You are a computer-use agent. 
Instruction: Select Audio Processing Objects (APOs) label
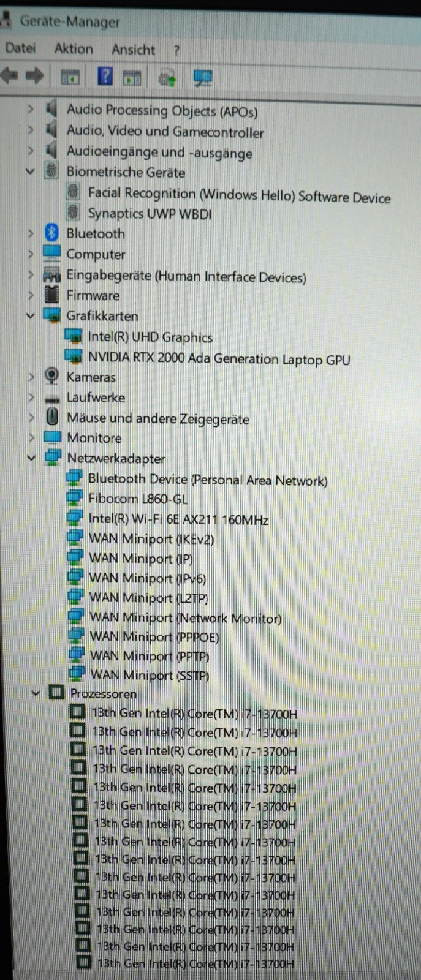(162, 110)
